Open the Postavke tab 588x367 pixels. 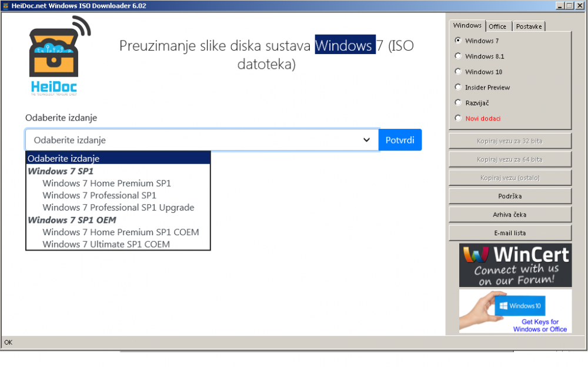coord(529,26)
